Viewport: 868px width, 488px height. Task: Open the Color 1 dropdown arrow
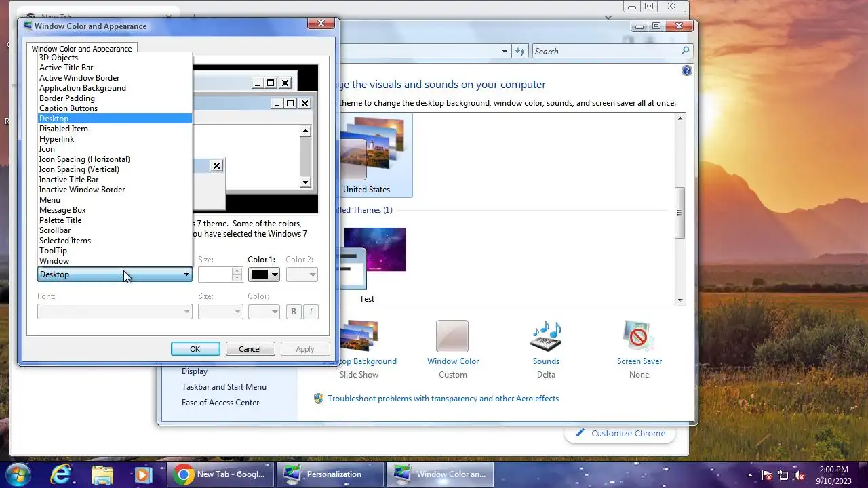coord(275,274)
